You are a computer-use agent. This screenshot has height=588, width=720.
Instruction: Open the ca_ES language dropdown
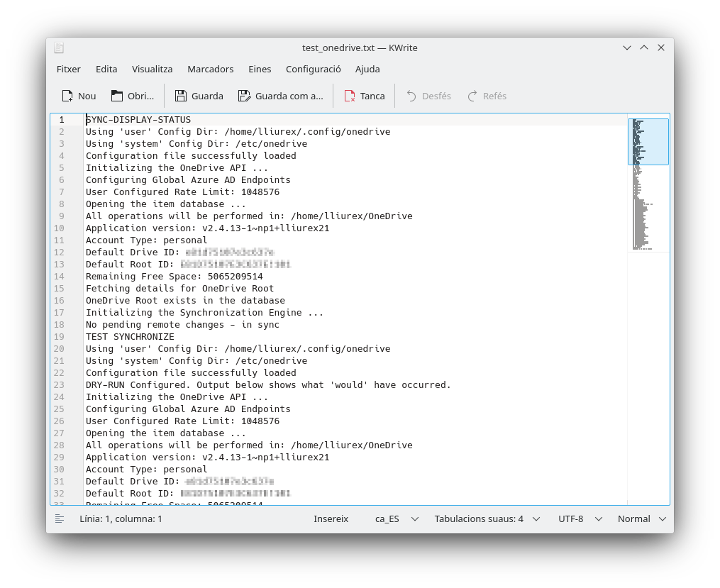tap(397, 518)
